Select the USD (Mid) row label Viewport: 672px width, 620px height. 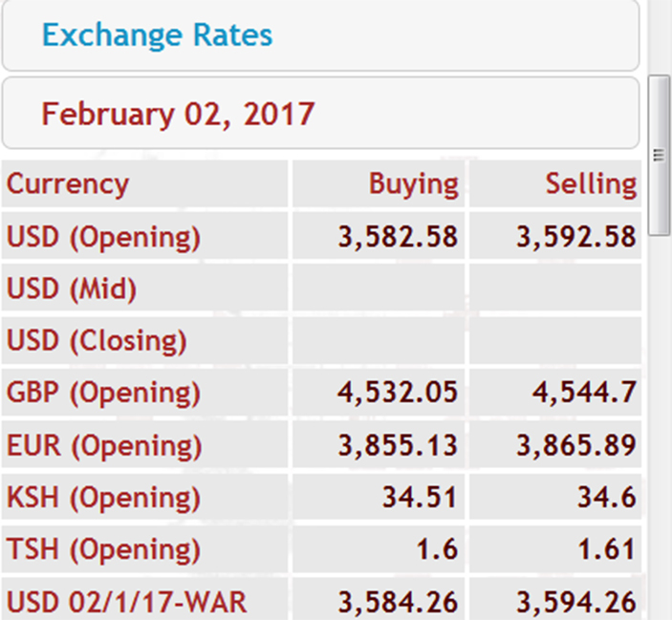[72, 289]
